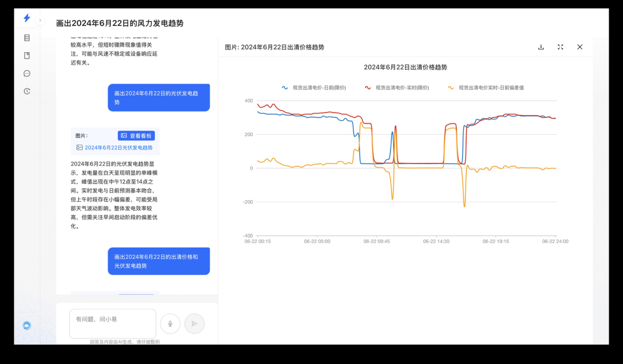Image resolution: width=623 pixels, height=364 pixels.
Task: Focus the 有问题,问小易 input field
Action: point(113,323)
